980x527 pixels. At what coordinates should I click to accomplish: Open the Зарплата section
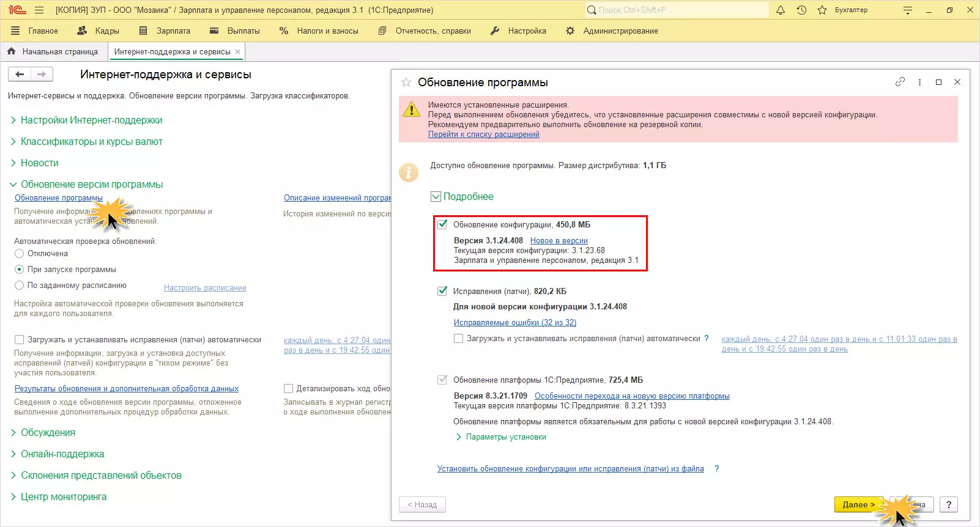pos(165,31)
